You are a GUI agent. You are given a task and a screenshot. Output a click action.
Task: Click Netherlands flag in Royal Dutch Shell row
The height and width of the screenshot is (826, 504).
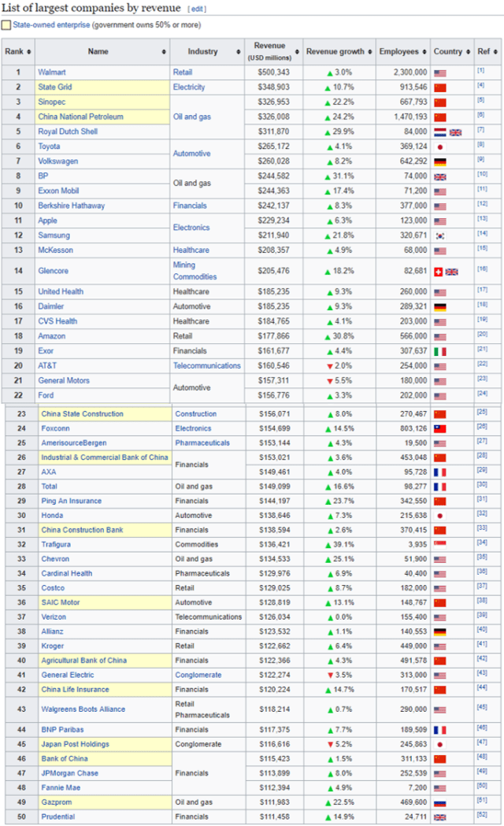(x=439, y=132)
